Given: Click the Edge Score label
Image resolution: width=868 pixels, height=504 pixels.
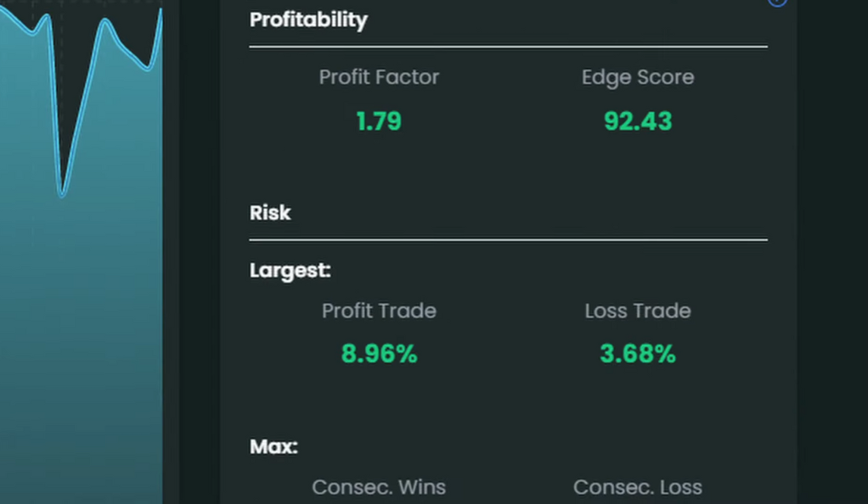Looking at the screenshot, I should pyautogui.click(x=638, y=77).
